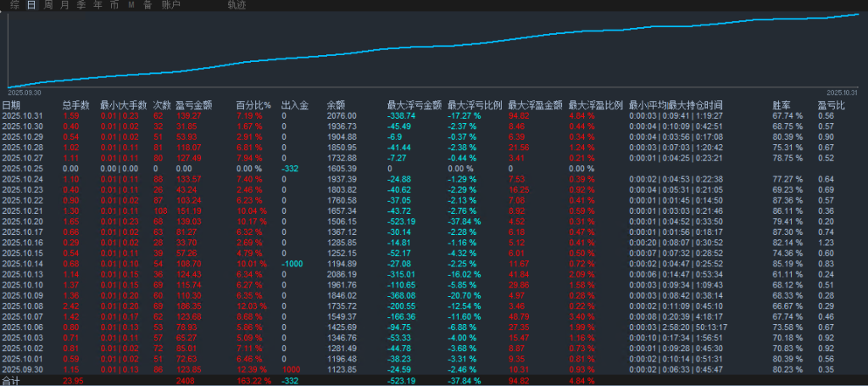Open the 备 tab
This screenshot has width=868, height=386.
click(147, 5)
